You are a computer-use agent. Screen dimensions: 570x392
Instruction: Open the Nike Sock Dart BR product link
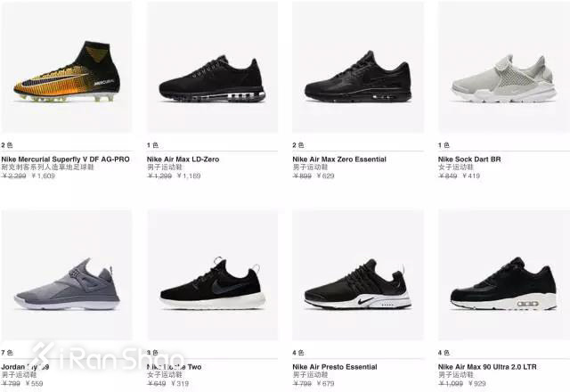click(x=469, y=159)
